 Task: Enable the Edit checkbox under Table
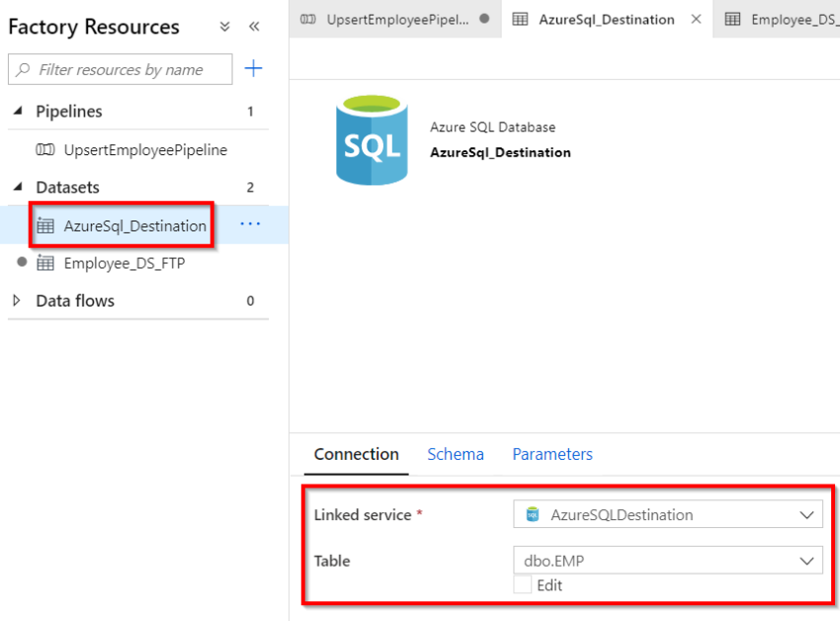point(522,584)
